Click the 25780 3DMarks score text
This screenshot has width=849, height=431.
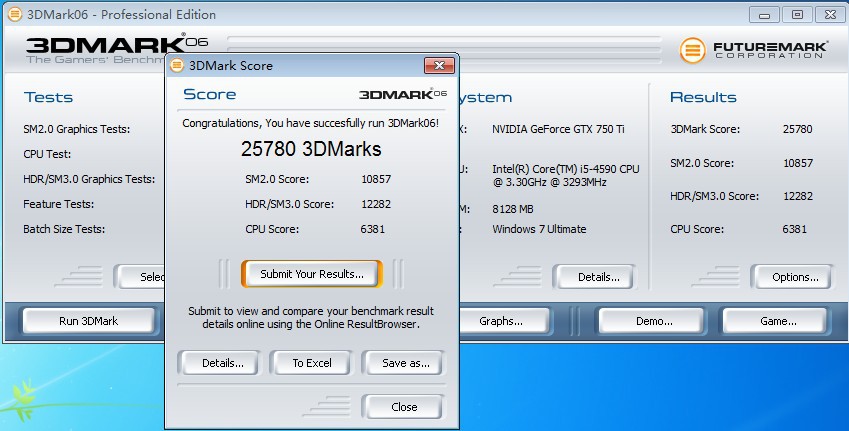pos(311,149)
